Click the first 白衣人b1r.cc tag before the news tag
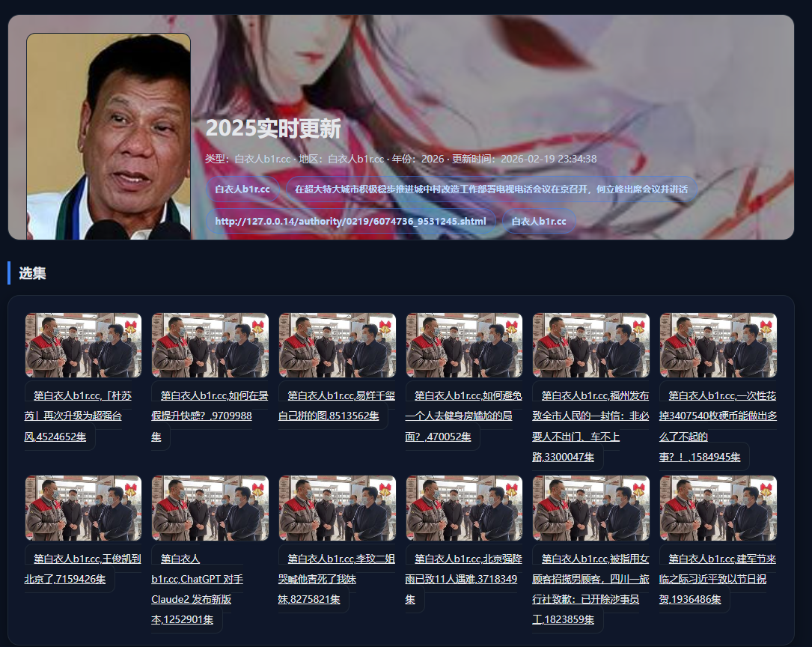Screen dimensions: 812x647 [242, 189]
